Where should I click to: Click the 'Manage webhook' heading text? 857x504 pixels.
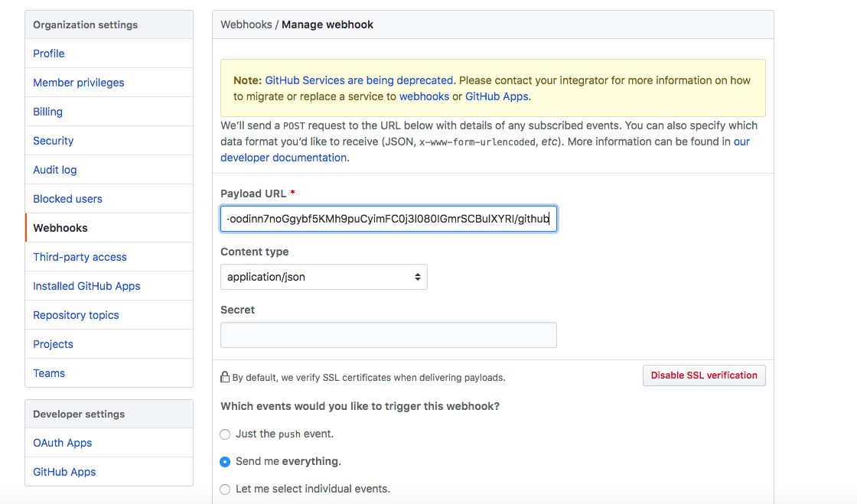click(x=327, y=24)
